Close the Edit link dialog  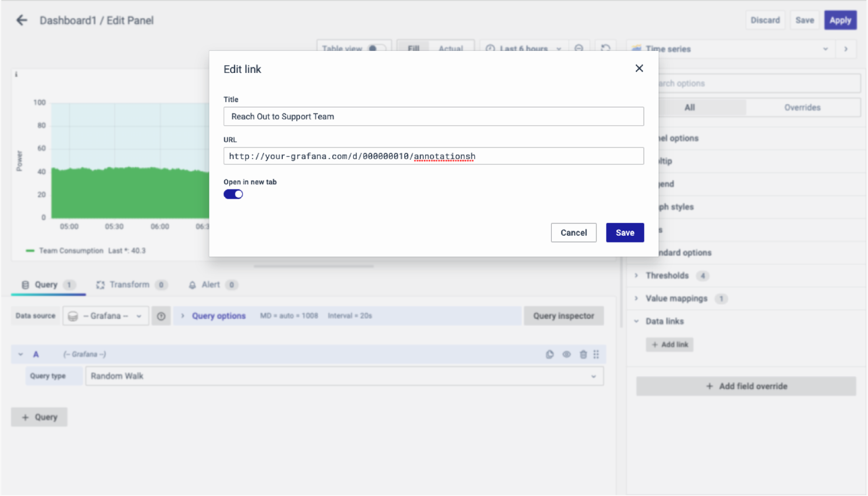click(639, 68)
